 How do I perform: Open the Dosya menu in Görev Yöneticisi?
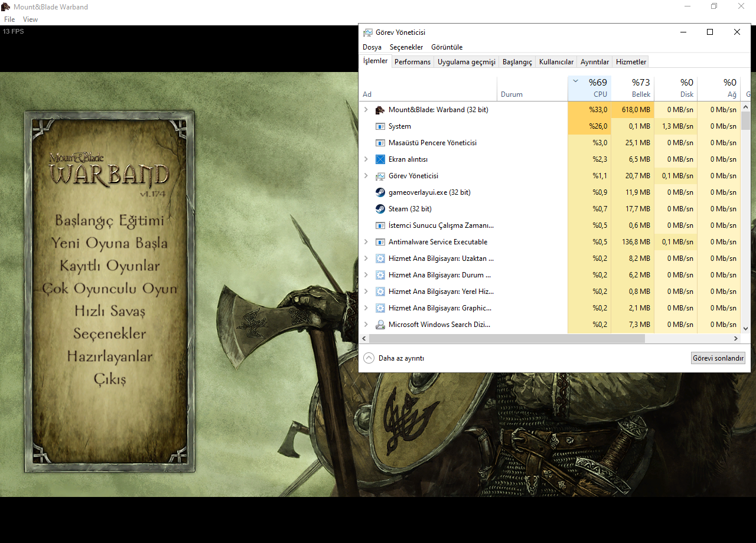(372, 47)
